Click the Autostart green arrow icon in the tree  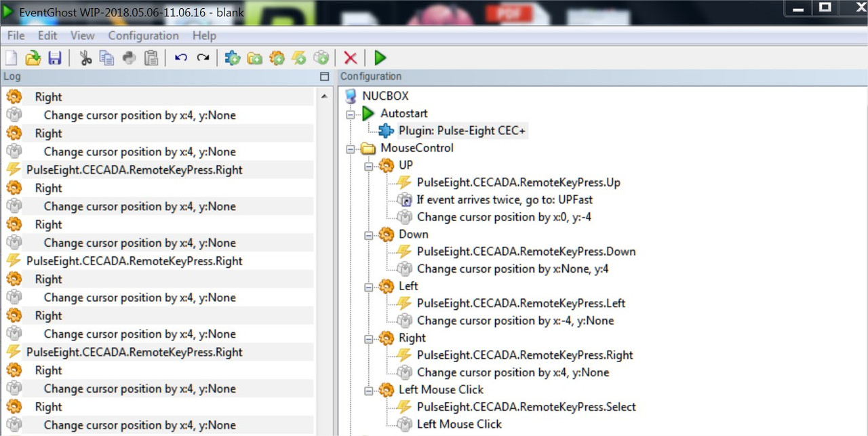tap(368, 113)
